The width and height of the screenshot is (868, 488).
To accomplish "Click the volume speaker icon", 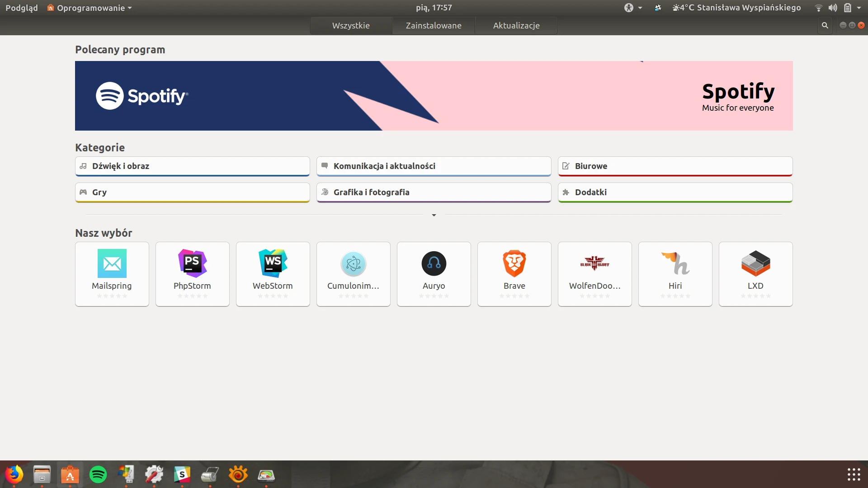I will point(833,8).
